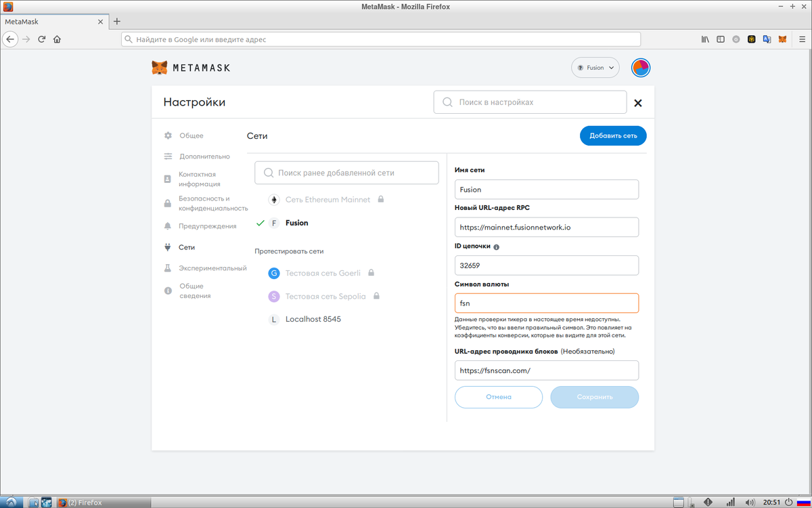Click the network signal tray icon
Screen dimensions: 812x508
tap(730, 503)
